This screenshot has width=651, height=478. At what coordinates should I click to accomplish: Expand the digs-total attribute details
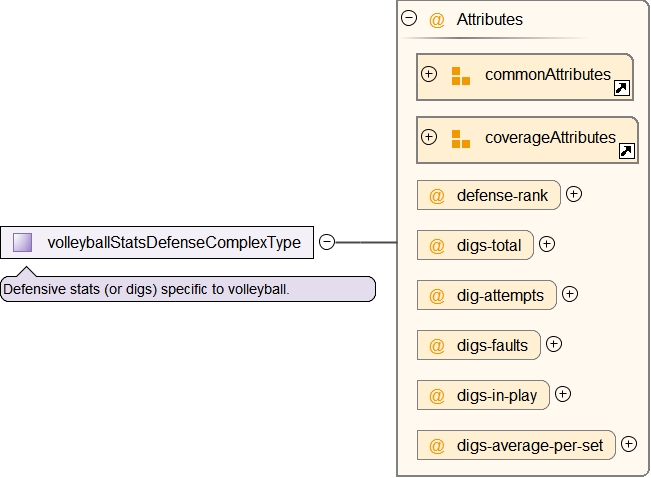[x=547, y=244]
